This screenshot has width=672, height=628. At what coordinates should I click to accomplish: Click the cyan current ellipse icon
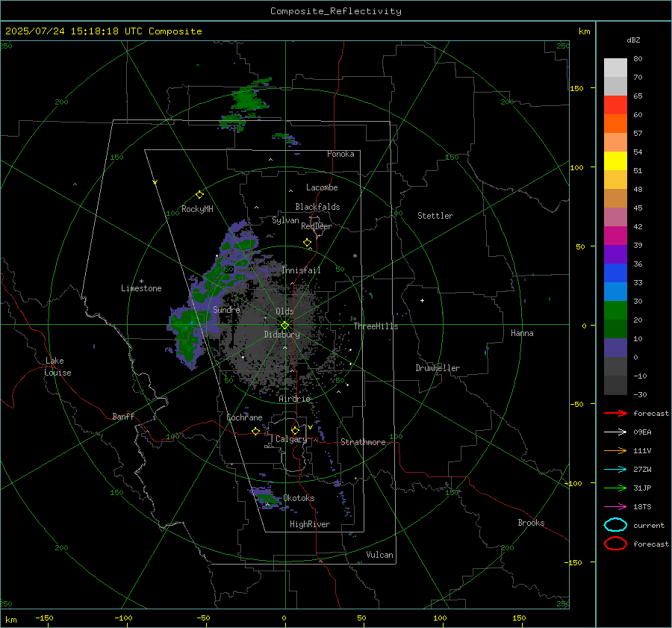(615, 525)
